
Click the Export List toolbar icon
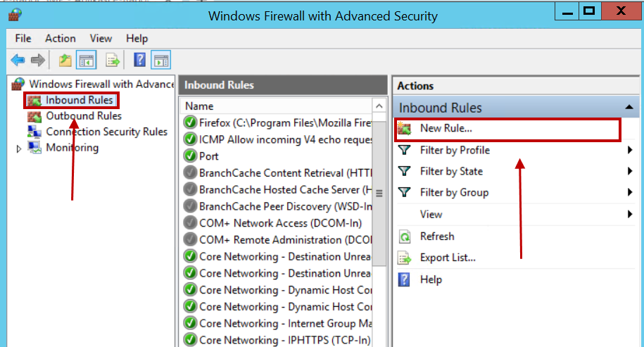click(x=112, y=61)
